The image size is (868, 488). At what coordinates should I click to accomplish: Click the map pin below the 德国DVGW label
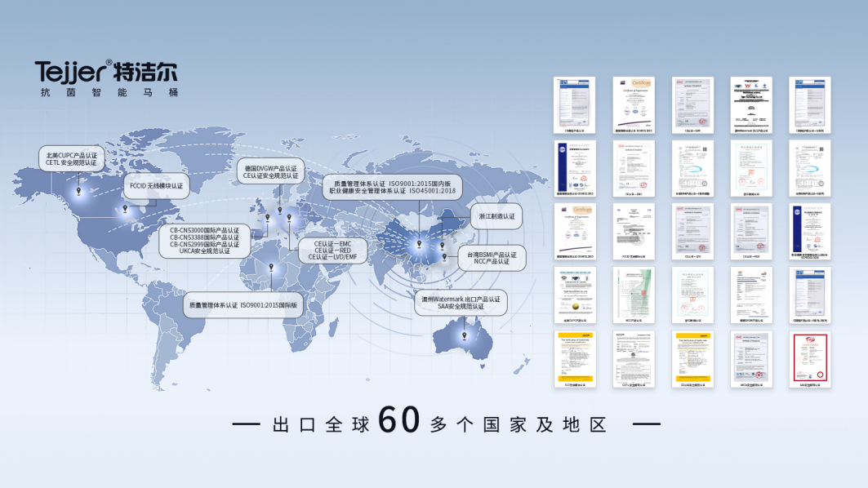click(x=280, y=211)
